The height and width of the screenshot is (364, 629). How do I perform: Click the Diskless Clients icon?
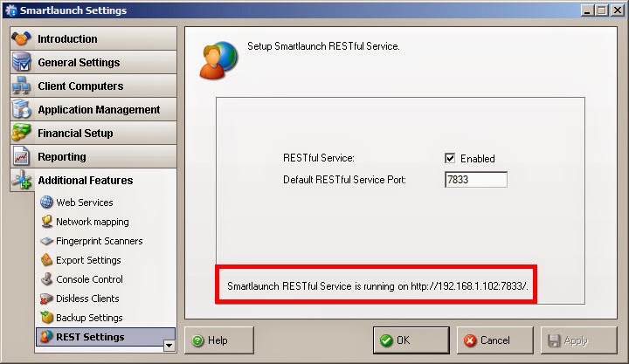tap(46, 299)
